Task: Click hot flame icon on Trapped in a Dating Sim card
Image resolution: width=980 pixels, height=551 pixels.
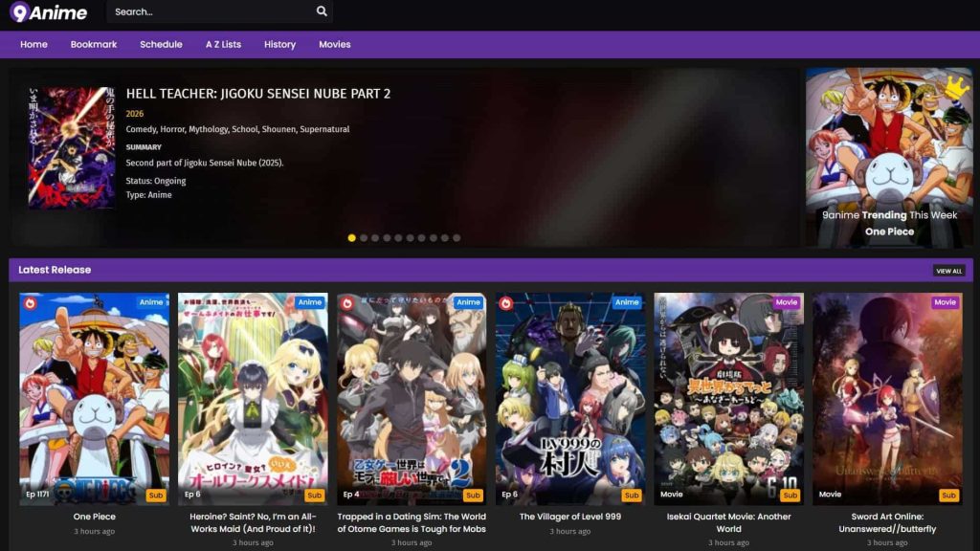Action: [347, 303]
